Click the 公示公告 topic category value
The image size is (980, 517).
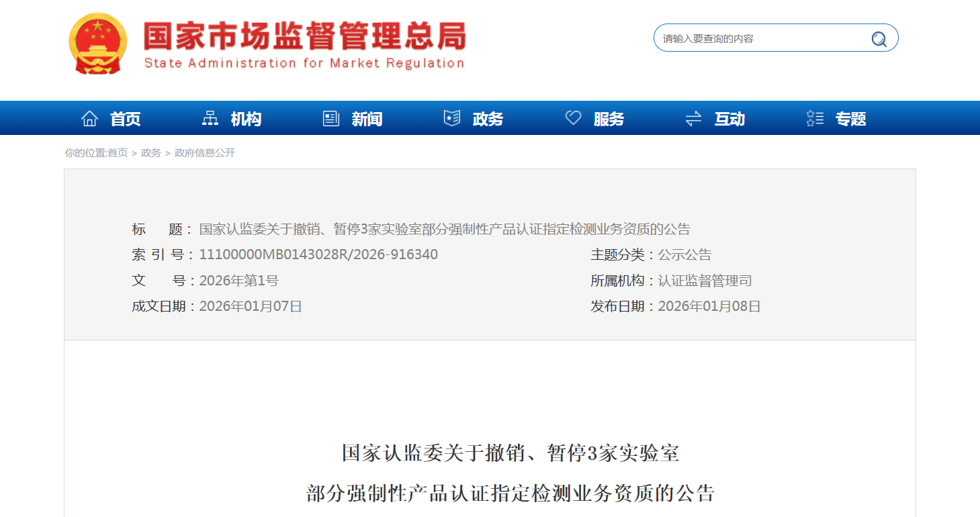point(684,255)
